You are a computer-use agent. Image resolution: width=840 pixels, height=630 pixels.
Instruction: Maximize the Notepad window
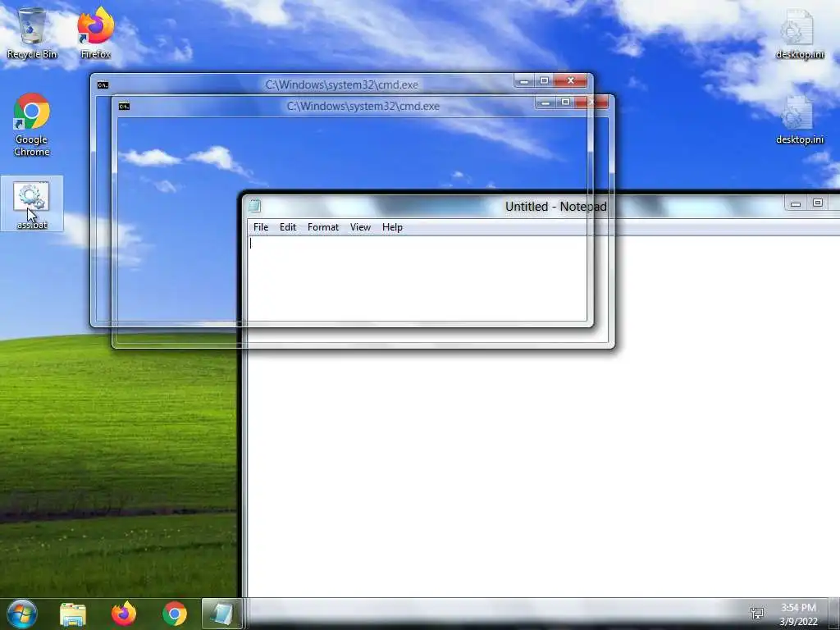click(818, 203)
